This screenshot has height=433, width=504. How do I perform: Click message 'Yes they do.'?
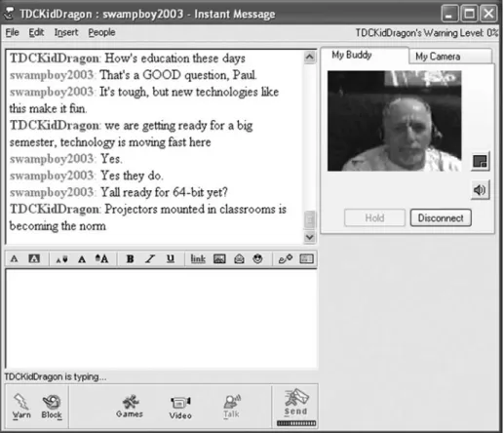[x=132, y=176]
